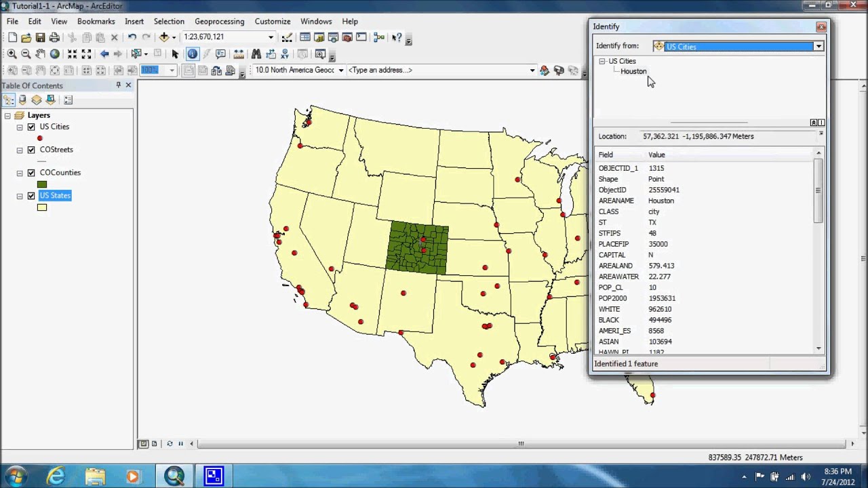Open the Windows menu

pyautogui.click(x=316, y=22)
